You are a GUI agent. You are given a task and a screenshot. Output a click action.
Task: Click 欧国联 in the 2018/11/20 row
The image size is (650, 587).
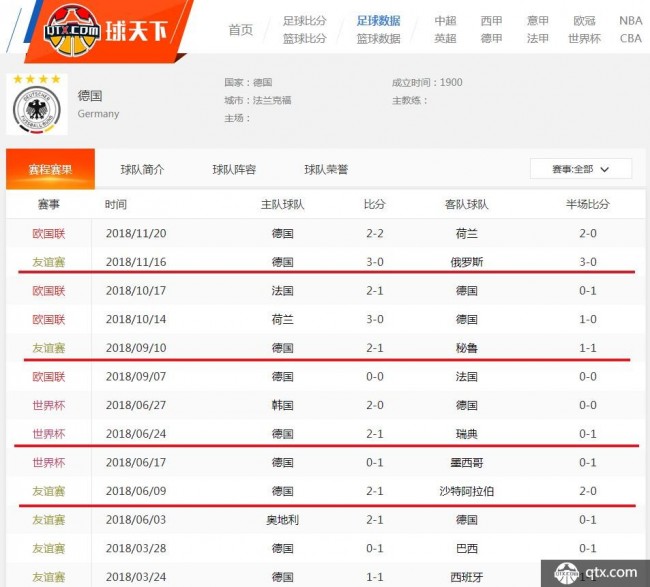(49, 233)
